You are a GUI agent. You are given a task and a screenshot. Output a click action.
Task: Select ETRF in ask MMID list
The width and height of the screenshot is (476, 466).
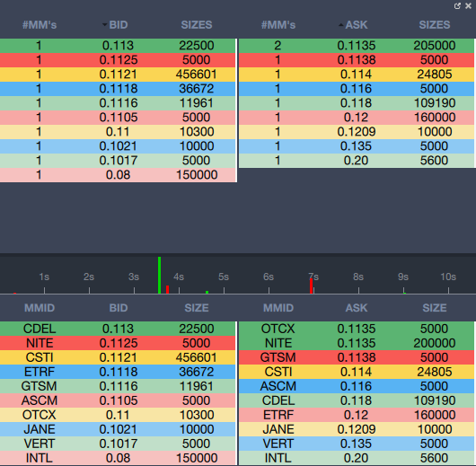click(x=278, y=415)
